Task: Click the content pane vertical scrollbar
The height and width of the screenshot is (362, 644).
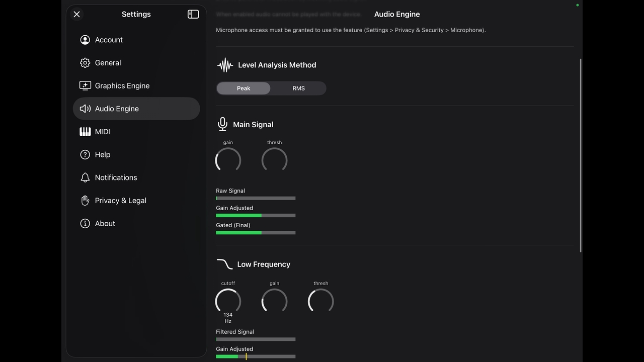Action: (x=581, y=156)
